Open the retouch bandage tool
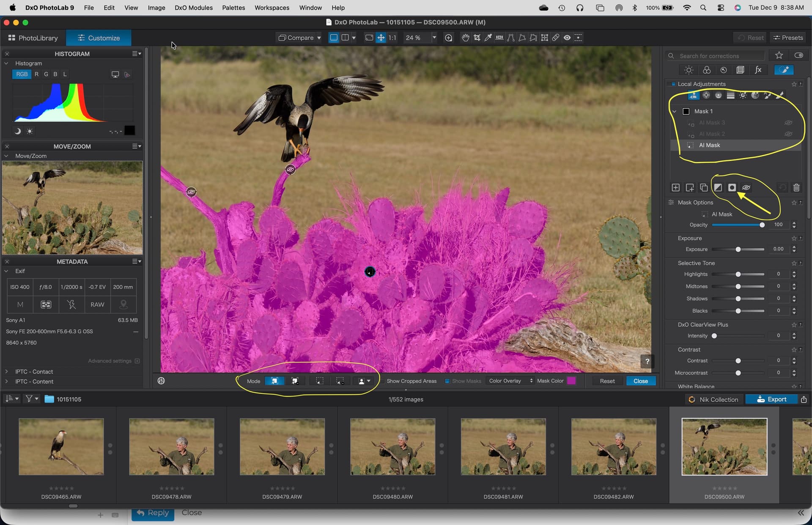 pyautogui.click(x=556, y=38)
